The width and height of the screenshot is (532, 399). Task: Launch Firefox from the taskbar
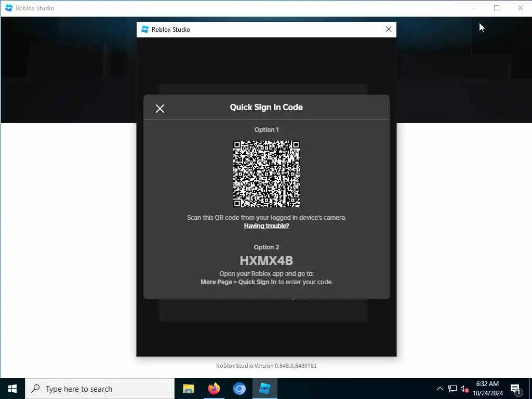click(214, 389)
